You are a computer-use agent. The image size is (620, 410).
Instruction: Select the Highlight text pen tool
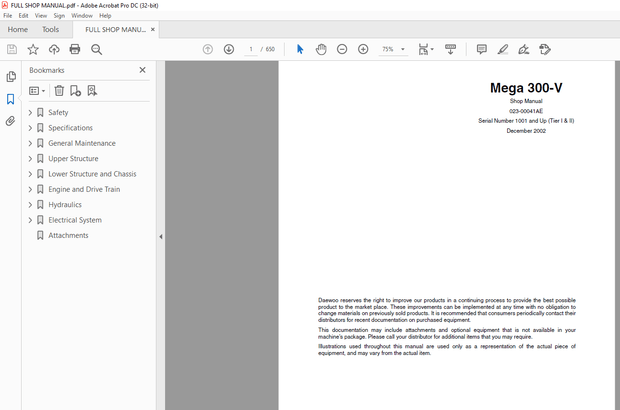pyautogui.click(x=503, y=49)
